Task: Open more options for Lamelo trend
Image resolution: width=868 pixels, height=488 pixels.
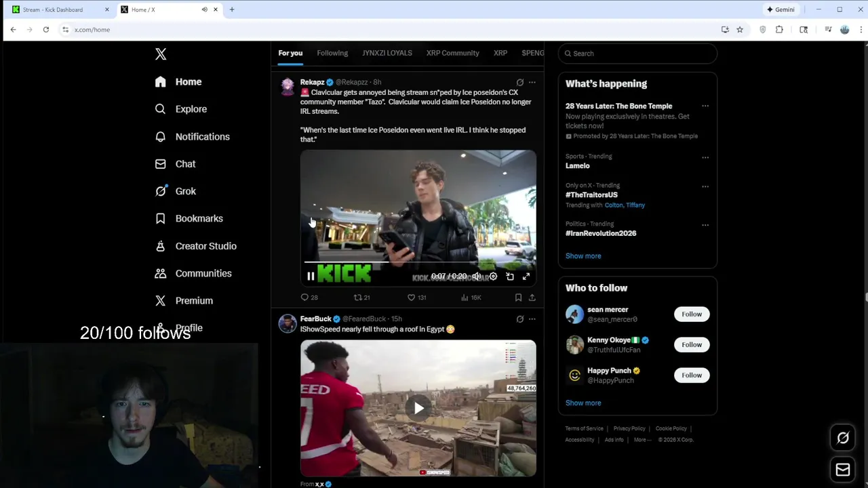Action: (x=705, y=157)
